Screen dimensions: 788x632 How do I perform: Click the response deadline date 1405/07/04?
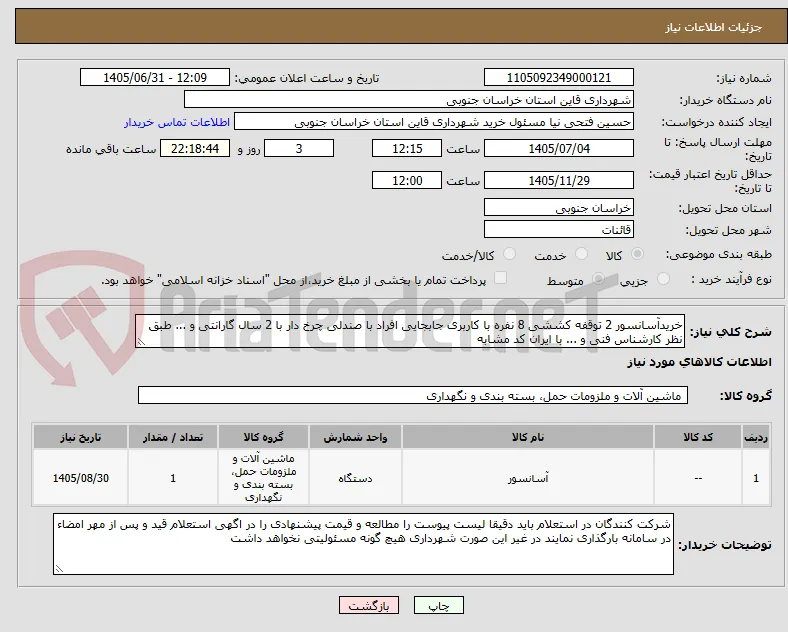coord(559,149)
